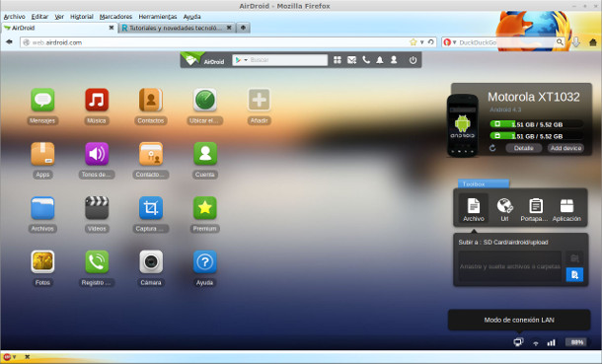
Task: Click the Firefox home button
Action: pyautogui.click(x=593, y=42)
